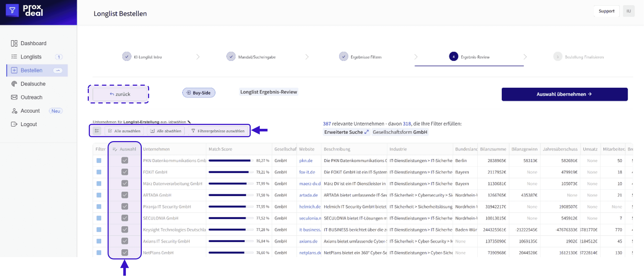Click the pencil icon beside aus-/abwählen

(189, 122)
